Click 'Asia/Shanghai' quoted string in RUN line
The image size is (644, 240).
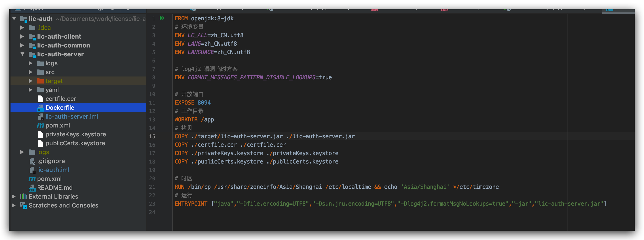coord(425,187)
